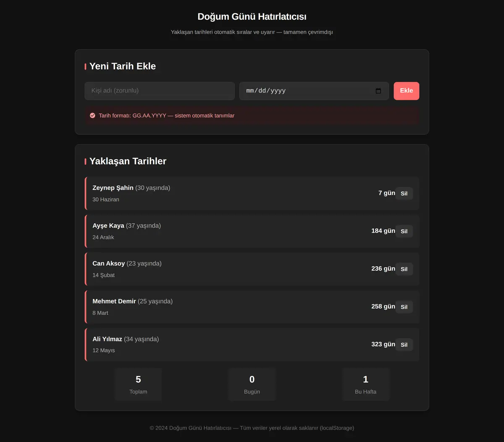Click the date 24 Aralık
The height and width of the screenshot is (442, 504).
point(103,237)
